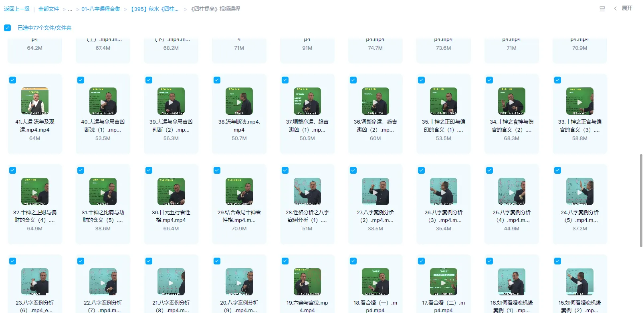Screen dimensions: 644x313
Task: Open the 【395】秋水 breadcrumb folder link
Action: (x=154, y=9)
